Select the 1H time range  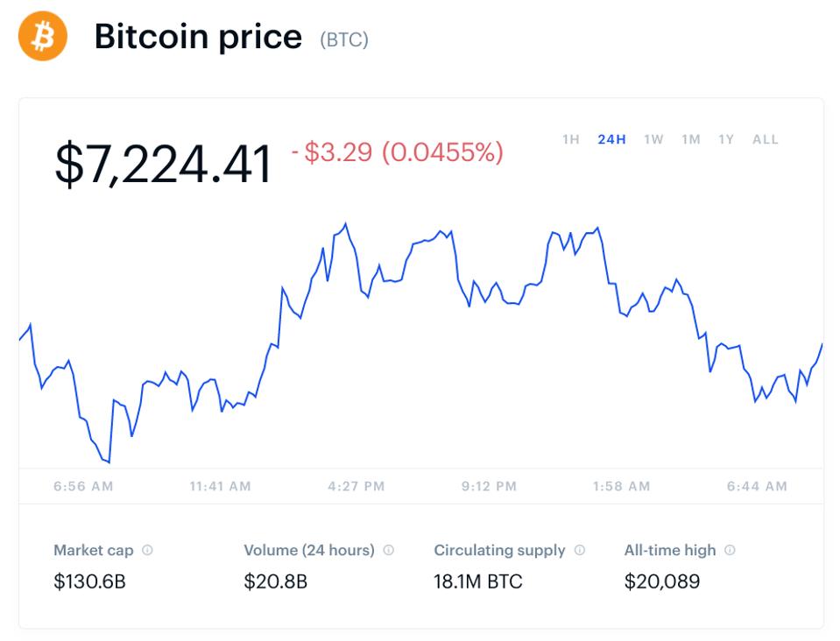pos(570,139)
